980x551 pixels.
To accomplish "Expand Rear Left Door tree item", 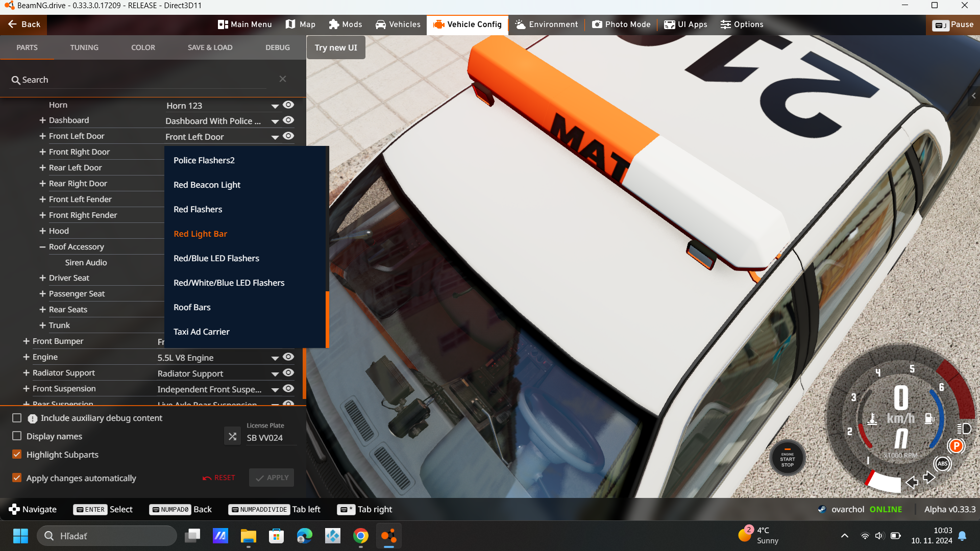I will (42, 168).
